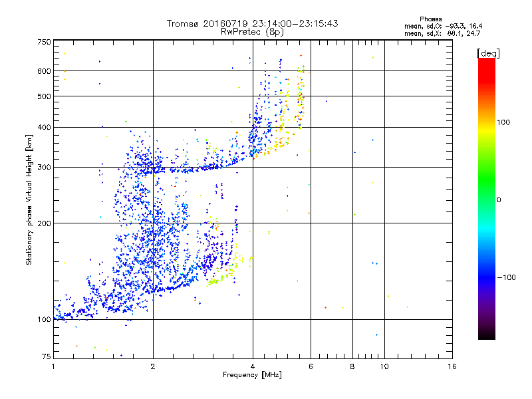Click the 'Frequency [MHz]' x-axis label
Screen dimensions: 532x399
(252, 375)
